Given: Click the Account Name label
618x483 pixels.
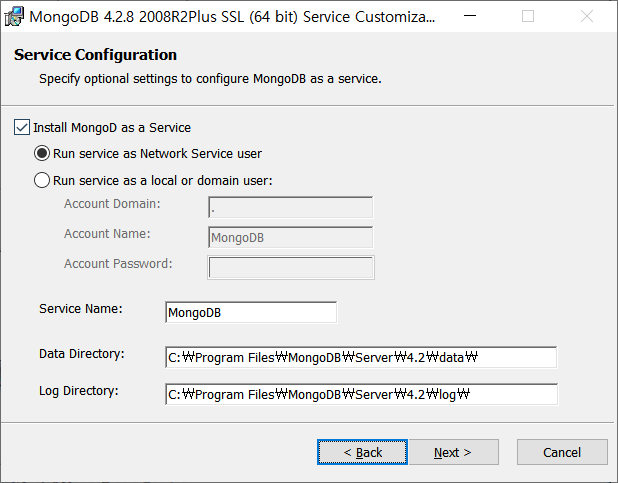Looking at the screenshot, I should tap(107, 233).
